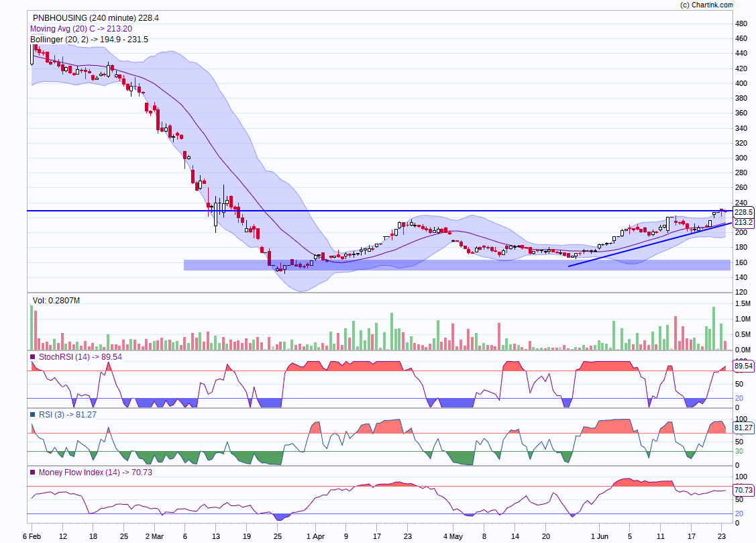Click the RSI 81.27 value marker
This screenshot has width=756, height=543.
click(743, 428)
